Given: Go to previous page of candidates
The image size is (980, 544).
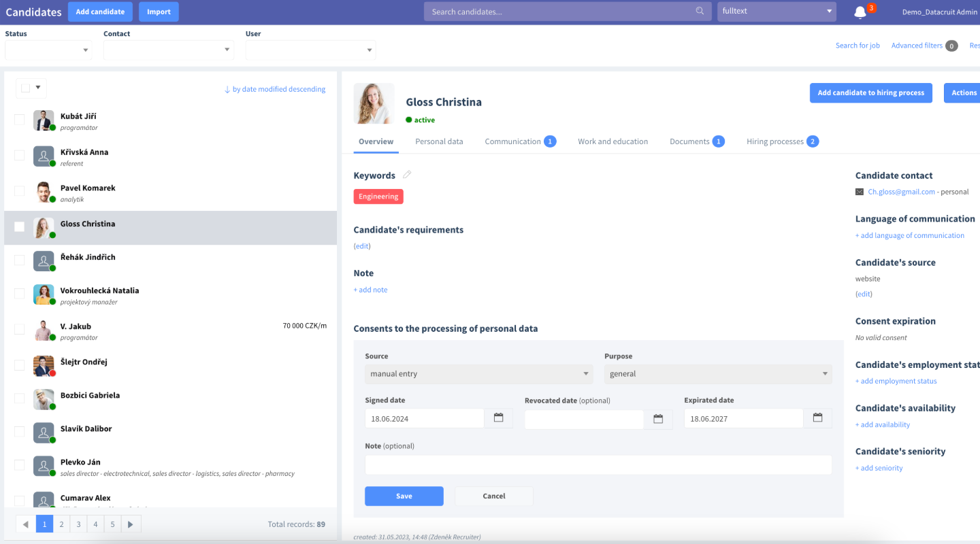Looking at the screenshot, I should [x=25, y=524].
